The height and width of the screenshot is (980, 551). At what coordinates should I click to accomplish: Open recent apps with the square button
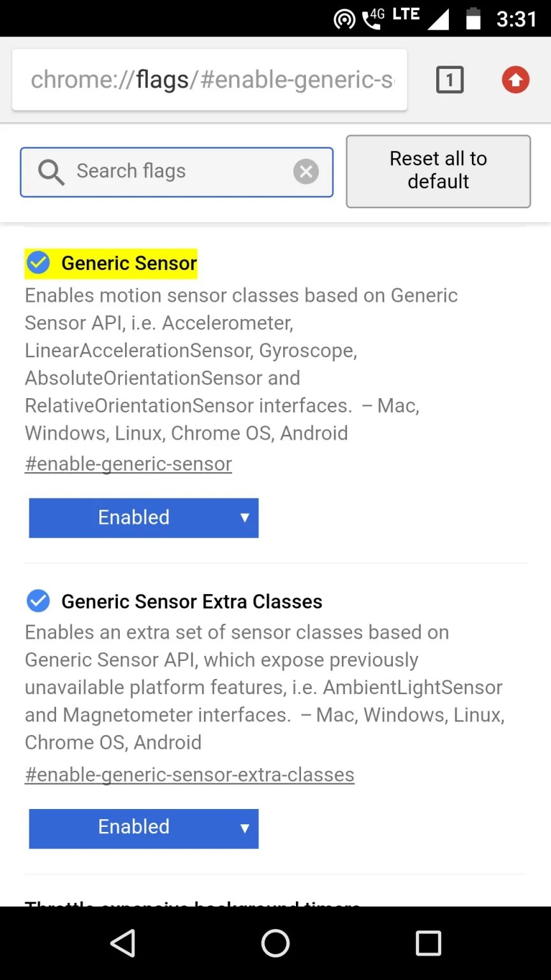click(x=428, y=943)
